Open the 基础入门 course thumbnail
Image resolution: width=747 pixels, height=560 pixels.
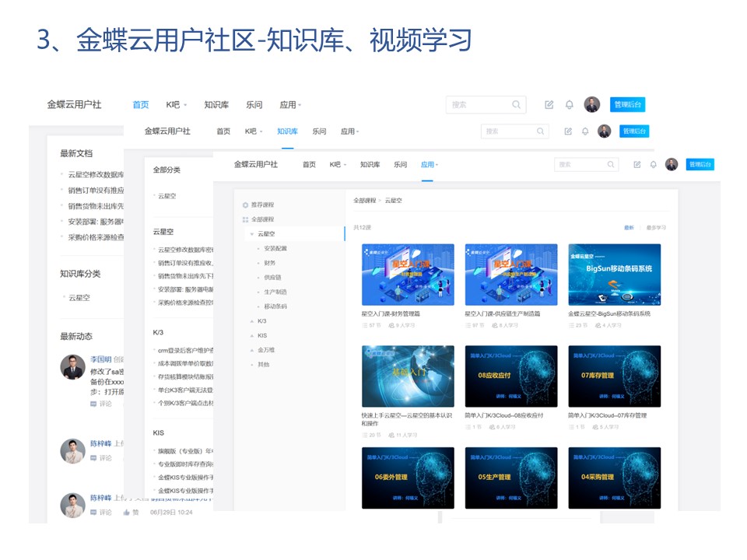click(408, 376)
